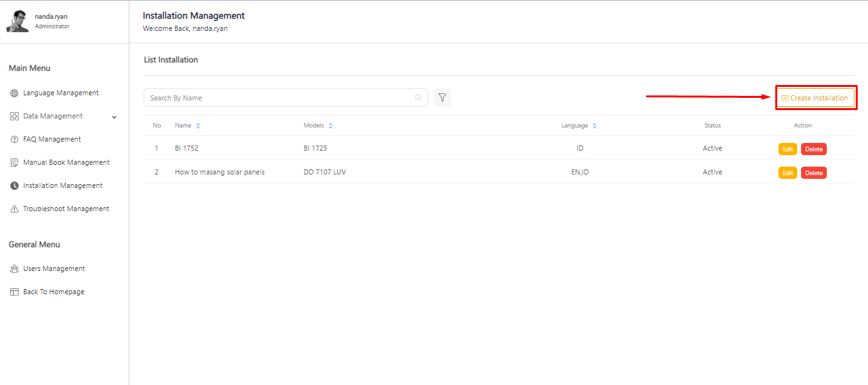Click the book icon for Manual Book Management
Viewport: 868px width, 385px height.
(14, 163)
